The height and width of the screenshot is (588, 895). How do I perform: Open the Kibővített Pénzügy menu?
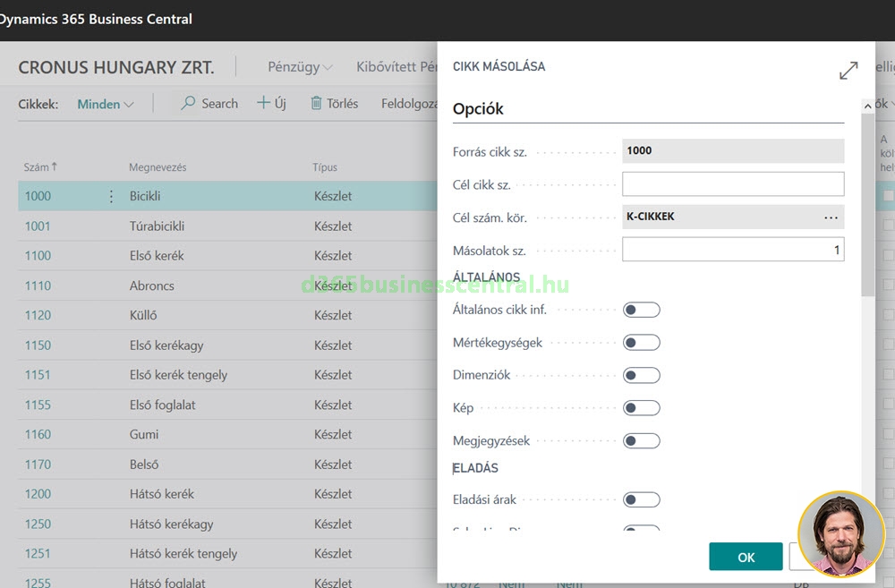point(396,67)
